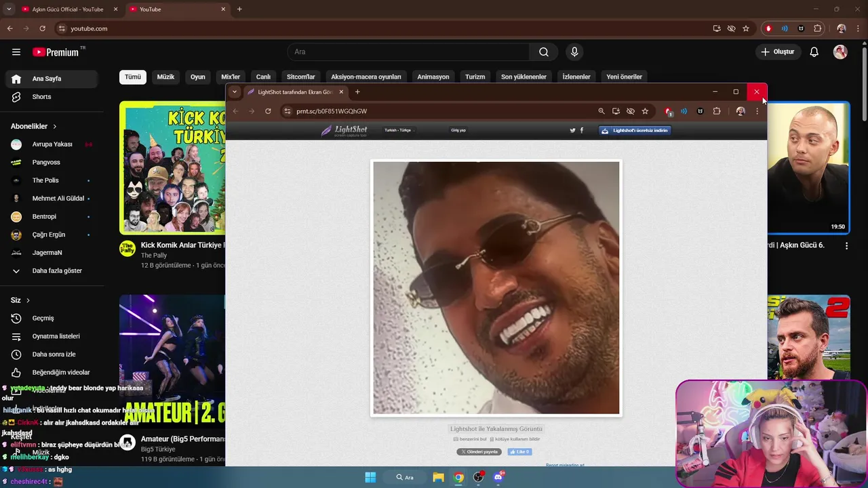Screen dimensions: 868x488
Task: Click the X Gönderi yayınla button
Action: 479,452
